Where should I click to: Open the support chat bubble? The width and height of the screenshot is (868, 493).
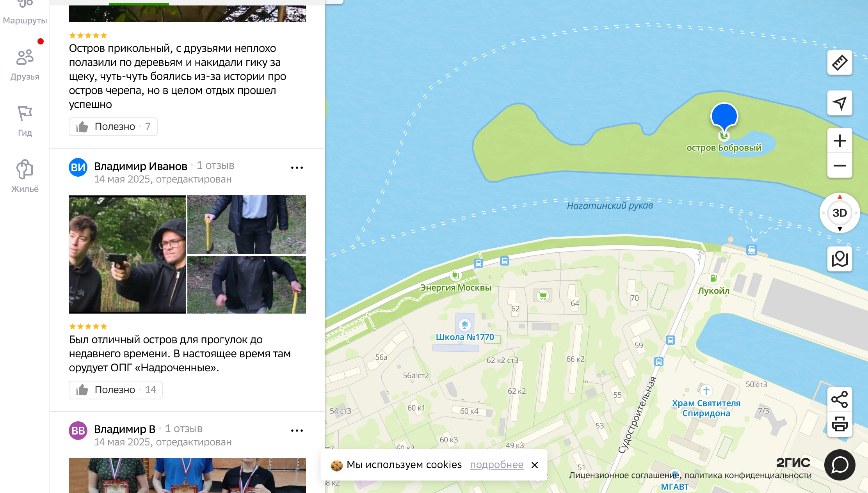coord(840,465)
